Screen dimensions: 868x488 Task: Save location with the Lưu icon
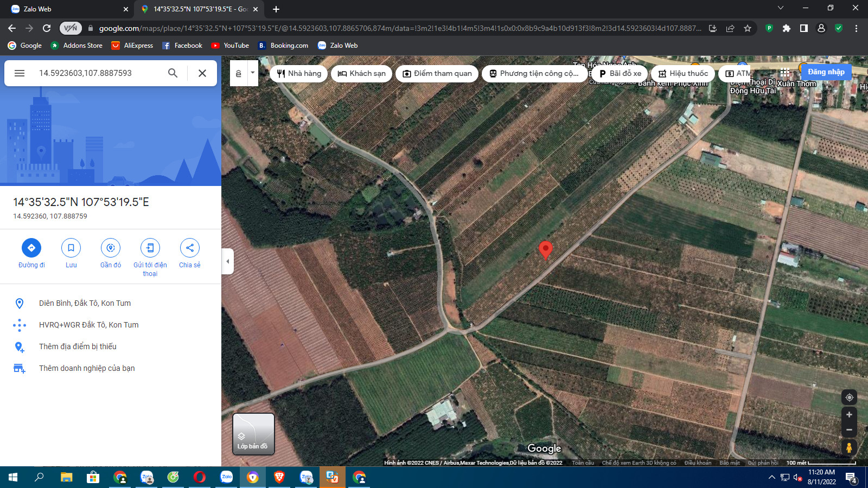point(71,248)
